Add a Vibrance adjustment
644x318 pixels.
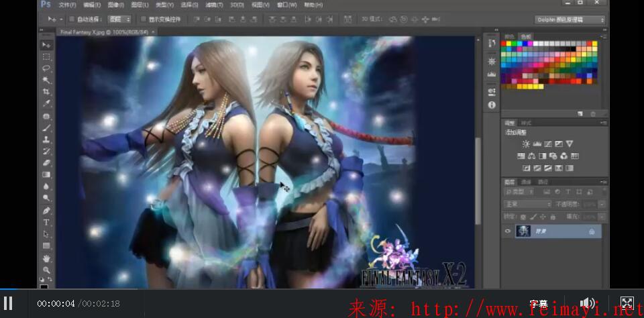point(569,144)
